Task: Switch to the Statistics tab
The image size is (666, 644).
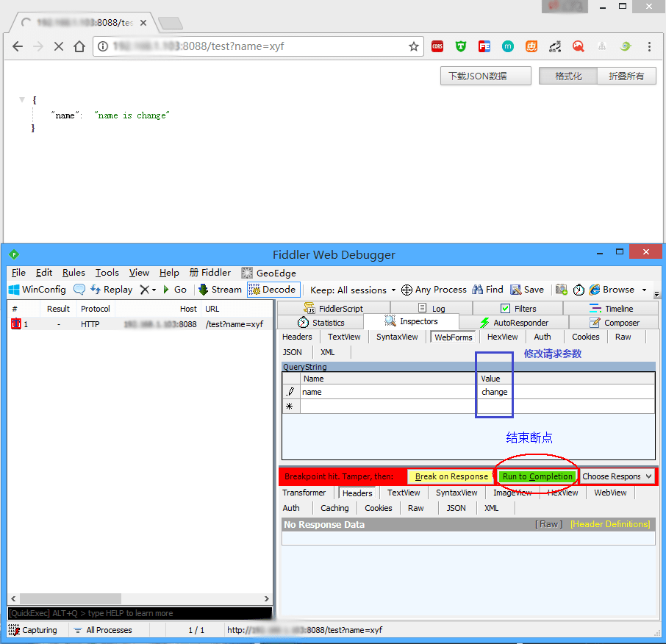Action: (x=321, y=323)
